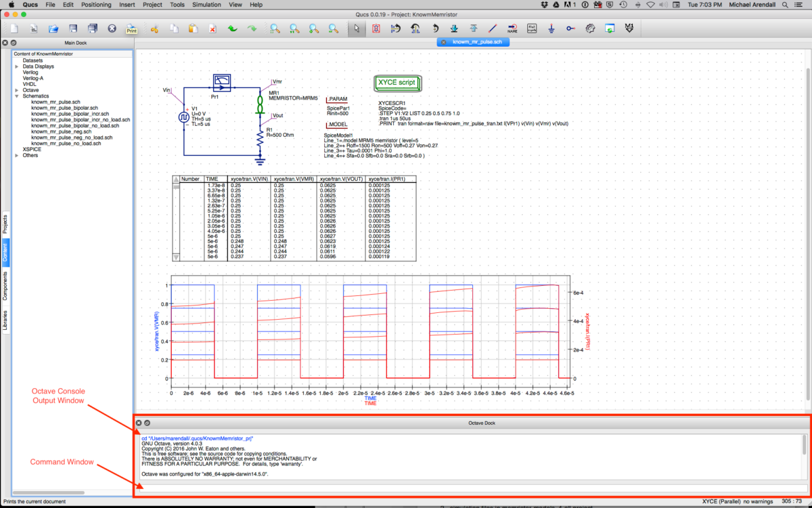Select the wire label NAME tool

512,29
